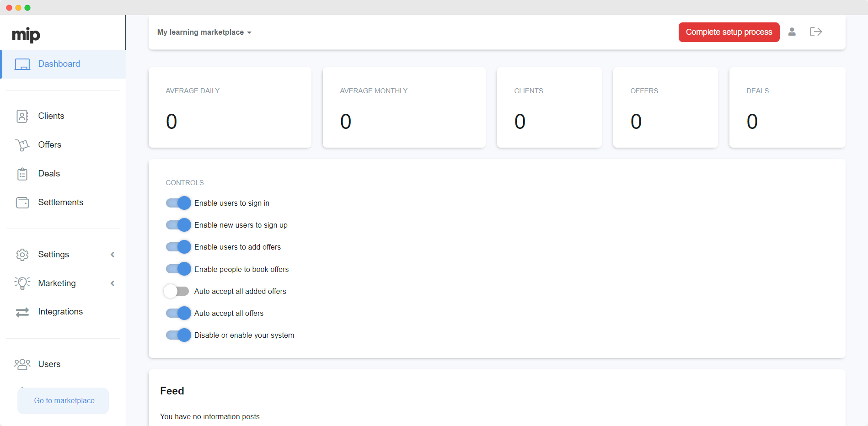
Task: Open Marketing menu label
Action: (57, 283)
